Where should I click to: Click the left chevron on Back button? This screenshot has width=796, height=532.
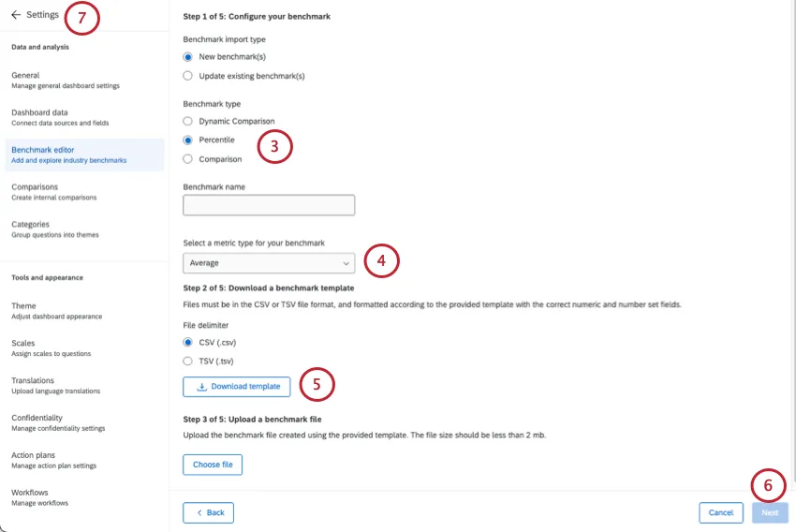click(199, 513)
